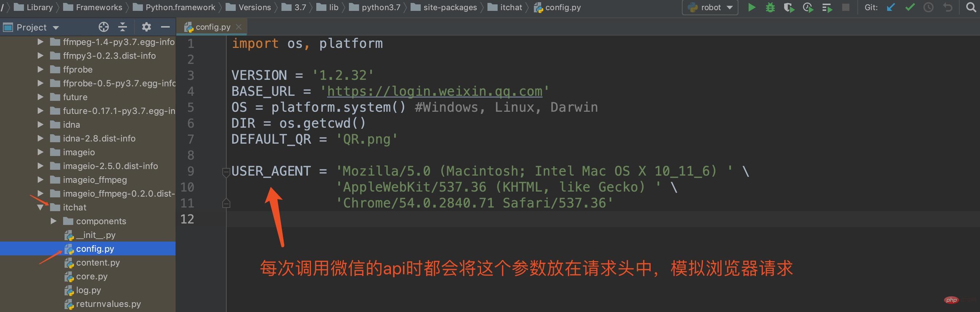Image resolution: width=980 pixels, height=312 pixels.
Task: Close the config.py editor tab
Action: 239,26
